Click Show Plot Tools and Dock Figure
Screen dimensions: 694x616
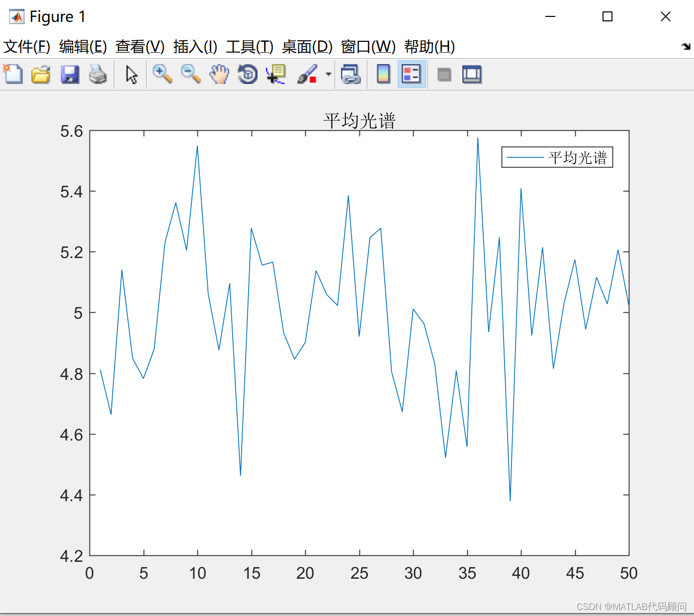point(471,74)
